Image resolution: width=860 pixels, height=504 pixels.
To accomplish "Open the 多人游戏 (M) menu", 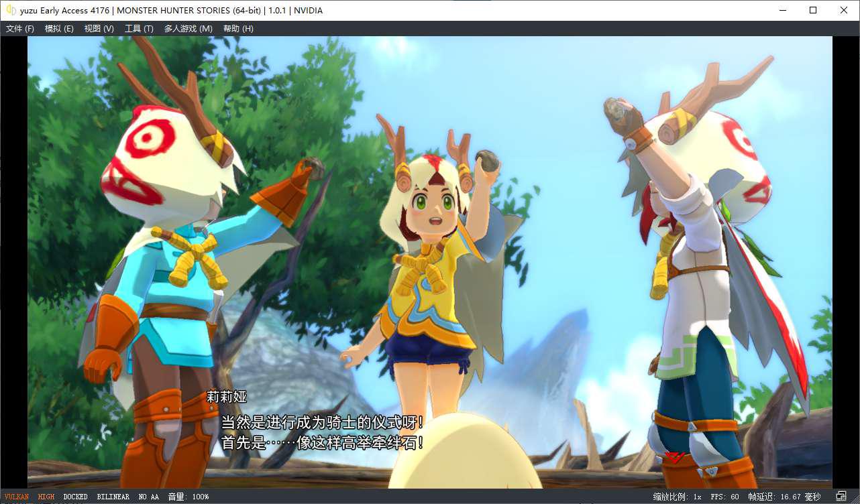I will click(x=189, y=29).
